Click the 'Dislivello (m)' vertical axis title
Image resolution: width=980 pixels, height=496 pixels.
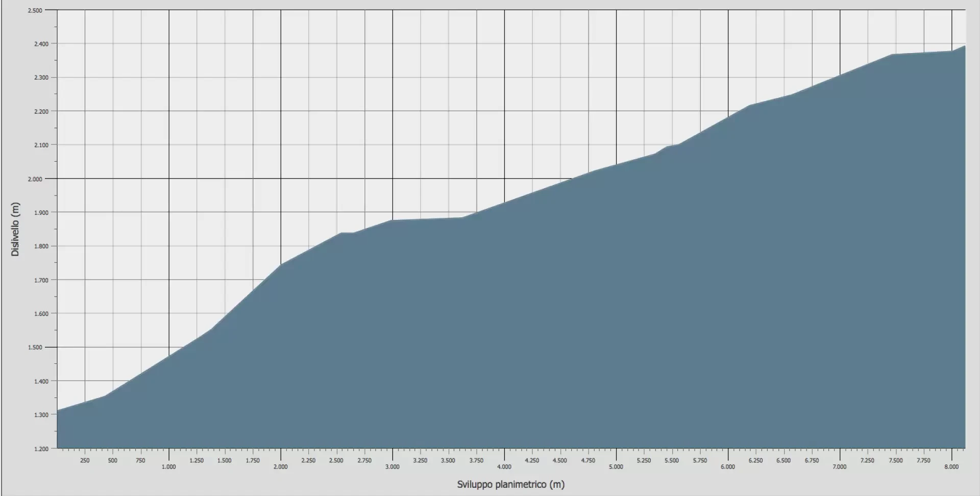[x=15, y=229]
